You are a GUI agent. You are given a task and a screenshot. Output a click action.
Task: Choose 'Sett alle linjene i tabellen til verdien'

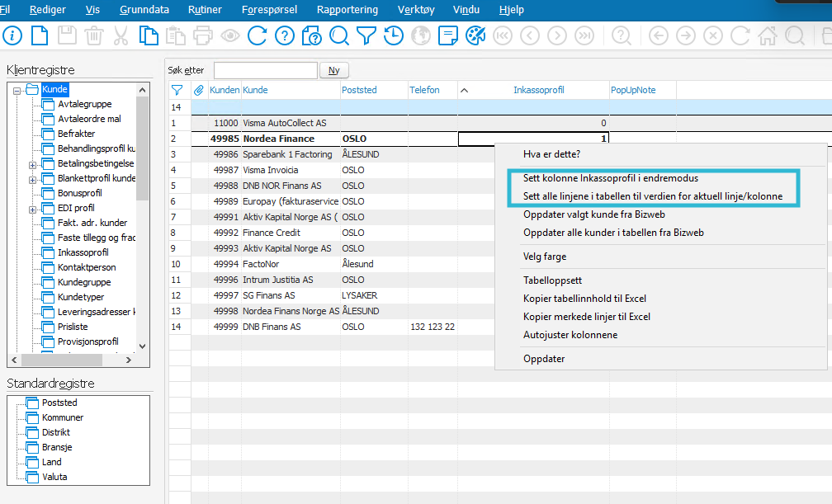pyautogui.click(x=653, y=196)
